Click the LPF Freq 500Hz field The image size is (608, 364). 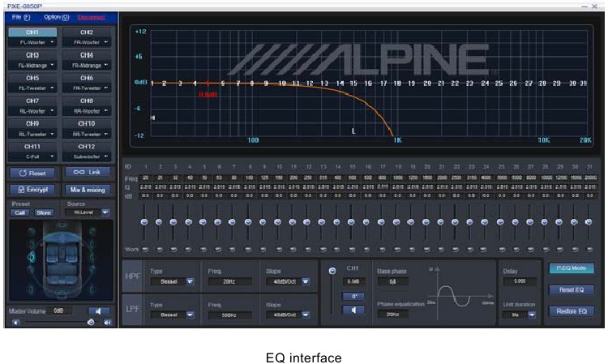[x=229, y=315]
